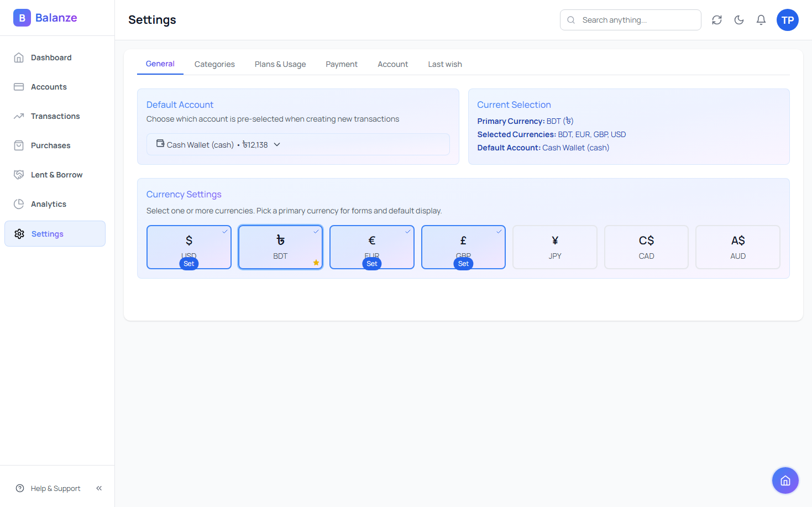Open Help & Support

[x=55, y=488]
